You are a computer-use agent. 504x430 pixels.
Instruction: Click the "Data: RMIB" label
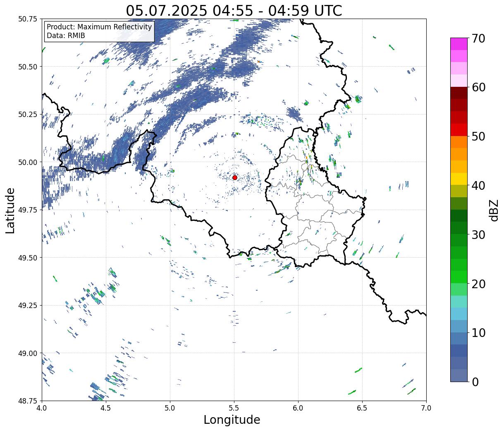coord(66,36)
